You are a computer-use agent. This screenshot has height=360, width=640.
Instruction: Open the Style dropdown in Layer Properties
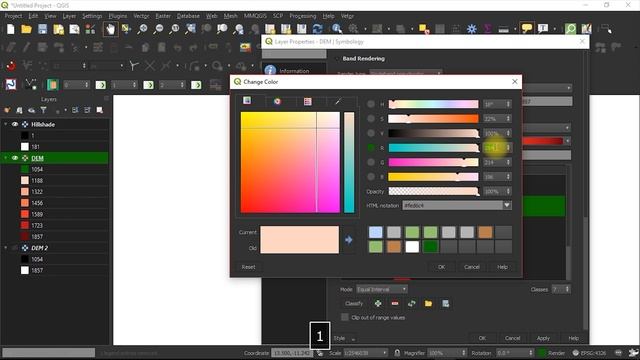click(x=345, y=338)
